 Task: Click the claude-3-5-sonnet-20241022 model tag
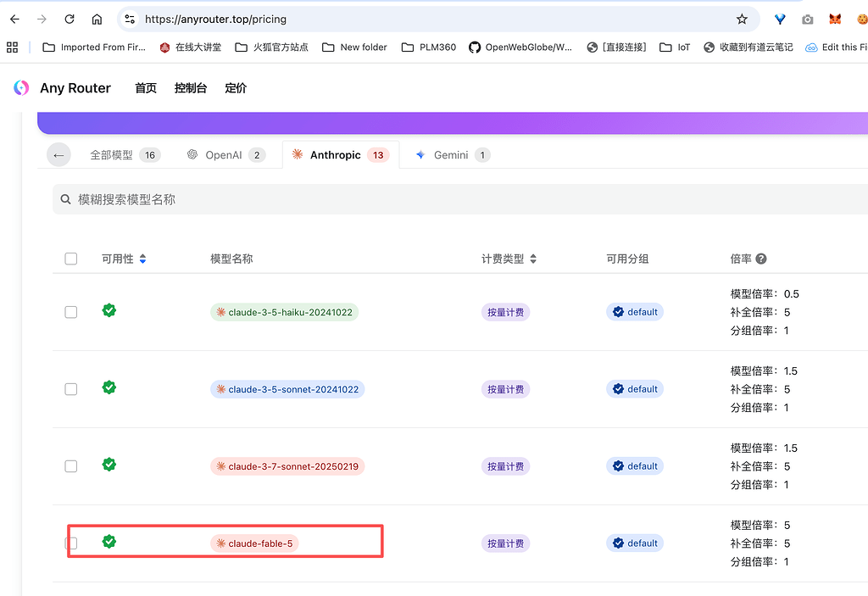click(287, 389)
